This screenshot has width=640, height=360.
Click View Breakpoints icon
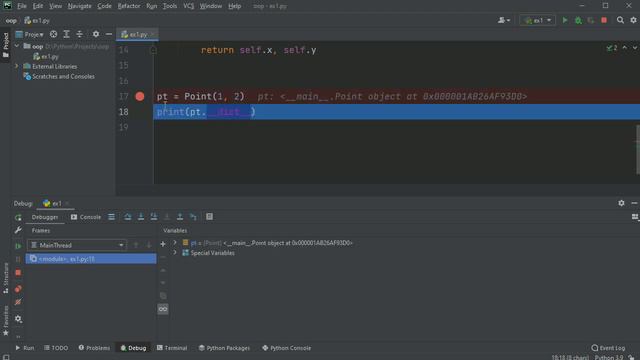(18, 289)
